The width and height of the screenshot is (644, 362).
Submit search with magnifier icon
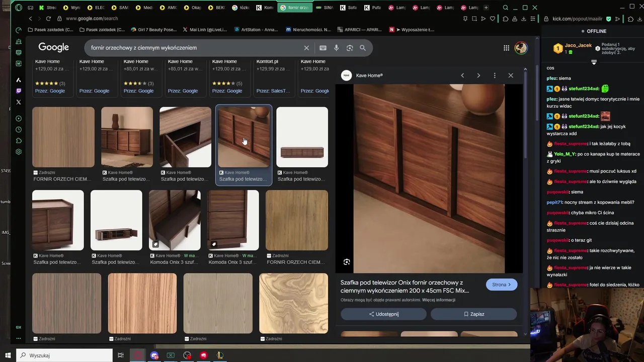(363, 48)
